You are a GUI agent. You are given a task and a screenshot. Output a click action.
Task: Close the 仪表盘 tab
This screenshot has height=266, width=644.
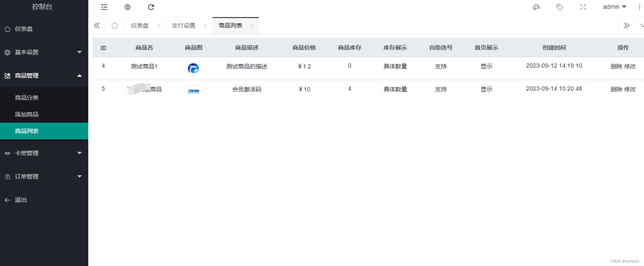coord(159,25)
